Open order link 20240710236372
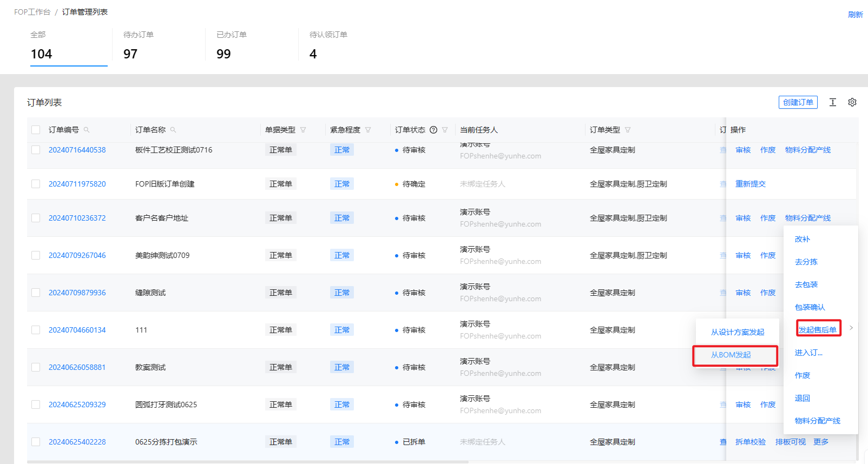This screenshot has width=868, height=464. (77, 218)
